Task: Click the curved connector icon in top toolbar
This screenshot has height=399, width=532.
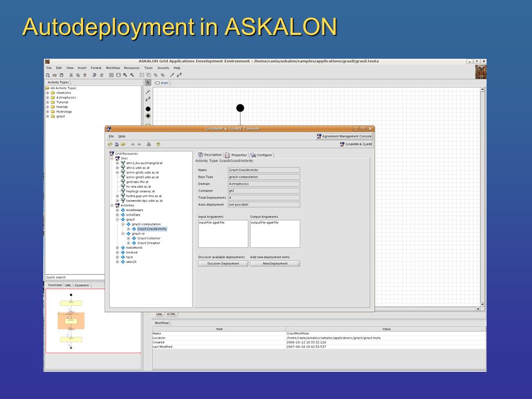Action: (x=179, y=75)
